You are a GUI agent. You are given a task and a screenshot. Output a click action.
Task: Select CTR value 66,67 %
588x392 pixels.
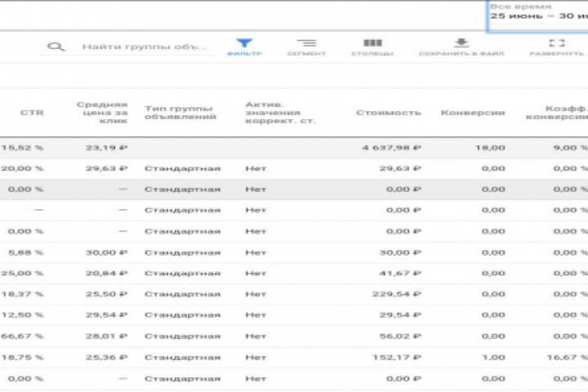coord(22,336)
